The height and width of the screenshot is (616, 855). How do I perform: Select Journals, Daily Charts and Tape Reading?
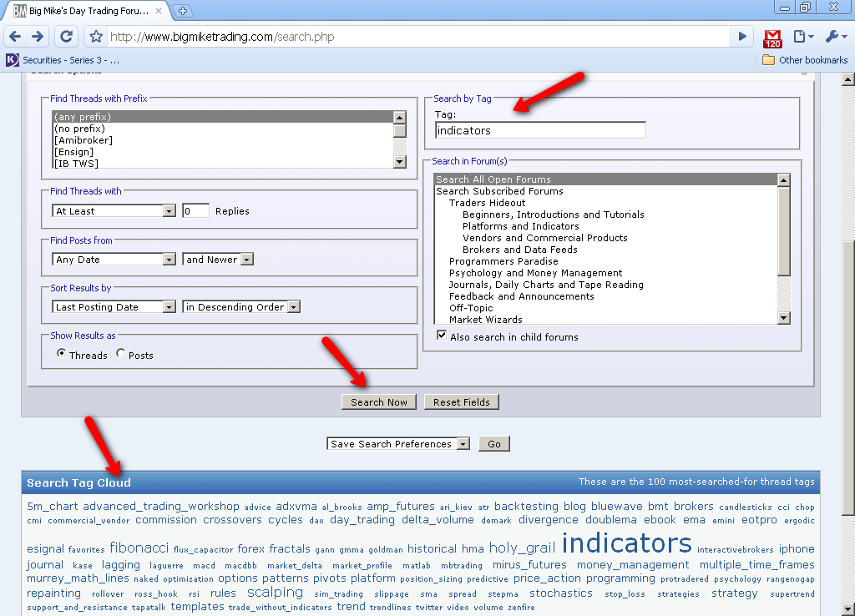tap(606, 285)
